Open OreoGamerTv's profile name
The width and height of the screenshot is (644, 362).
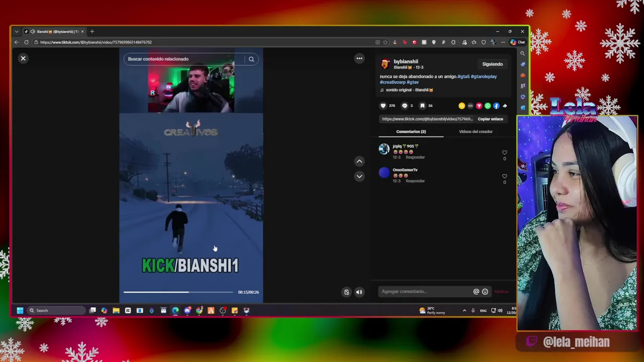[405, 170]
